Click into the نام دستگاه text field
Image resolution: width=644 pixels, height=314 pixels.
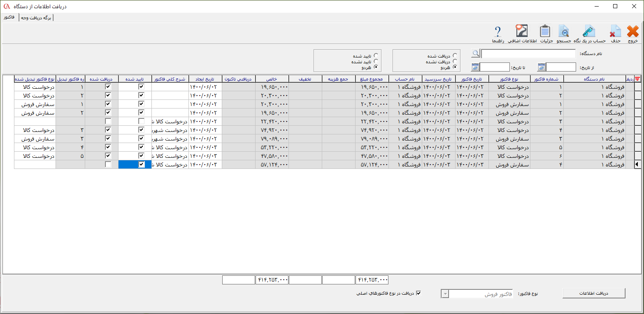click(528, 54)
